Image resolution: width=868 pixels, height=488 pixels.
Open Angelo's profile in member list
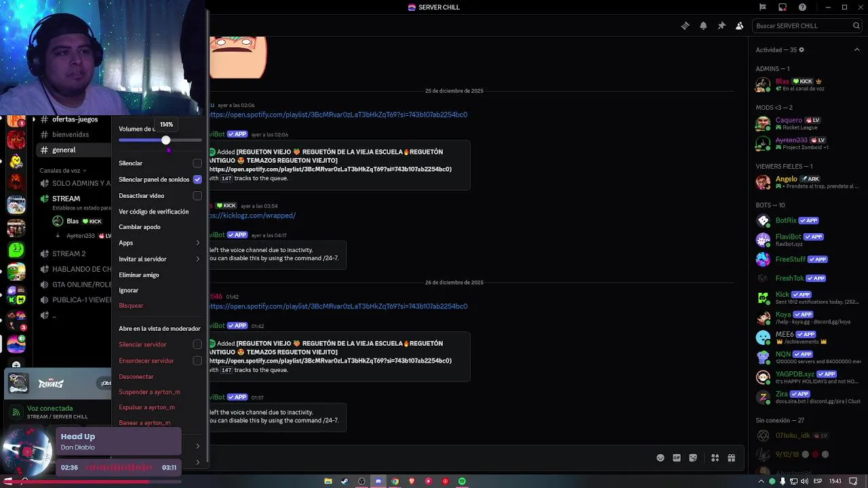coord(807,182)
